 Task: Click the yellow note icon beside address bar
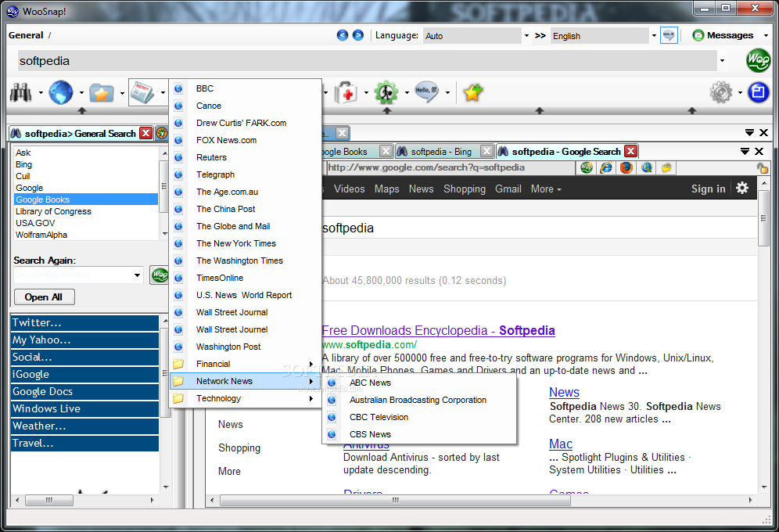(666, 168)
